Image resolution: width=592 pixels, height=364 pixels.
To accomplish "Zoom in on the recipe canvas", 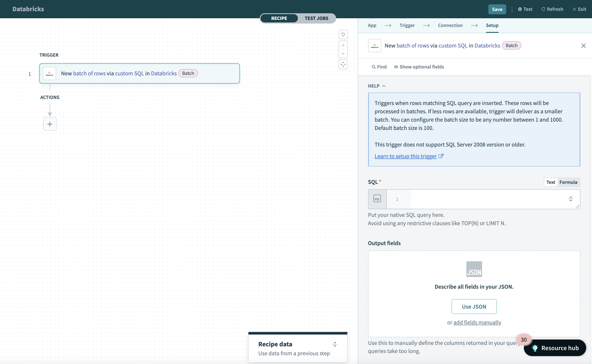I will [x=343, y=45].
